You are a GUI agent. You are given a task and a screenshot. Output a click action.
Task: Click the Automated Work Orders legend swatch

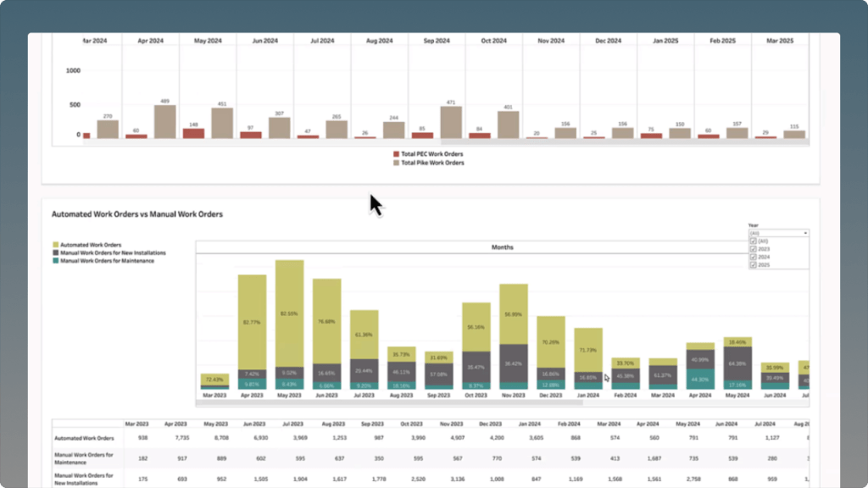coord(55,245)
